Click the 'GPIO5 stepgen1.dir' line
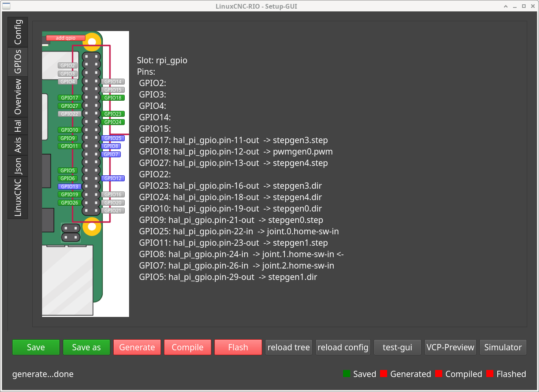This screenshot has height=392, width=539. (228, 277)
